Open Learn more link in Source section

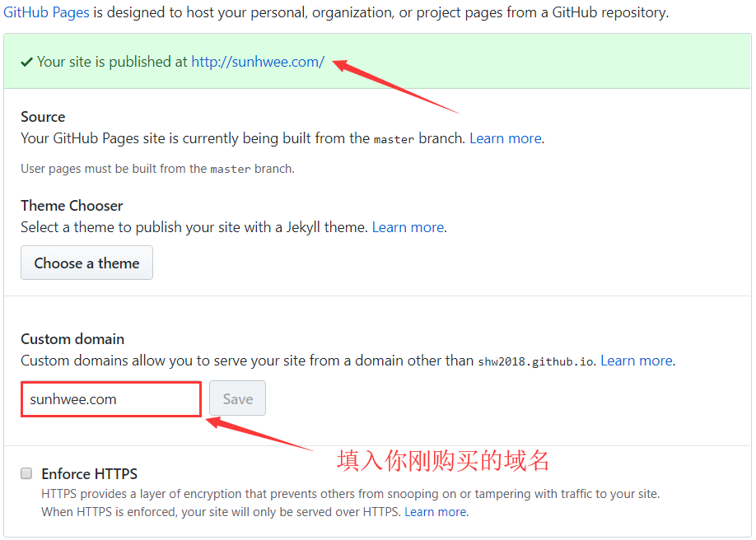tap(506, 138)
